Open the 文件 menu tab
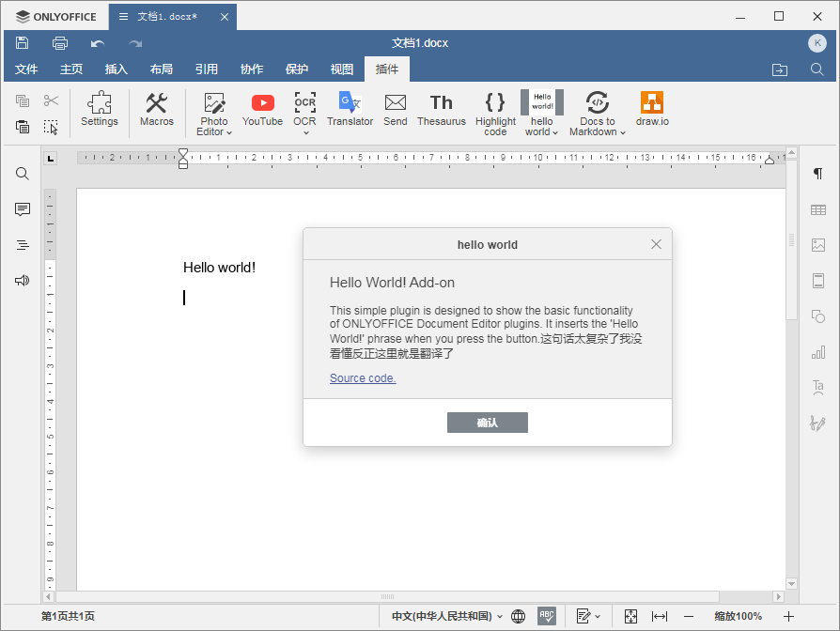Image resolution: width=840 pixels, height=631 pixels. pos(26,69)
